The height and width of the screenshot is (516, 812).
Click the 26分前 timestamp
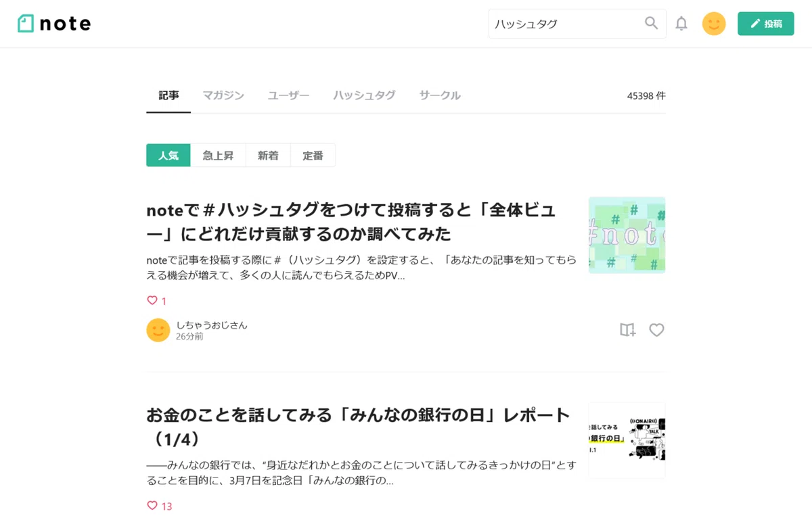point(189,336)
